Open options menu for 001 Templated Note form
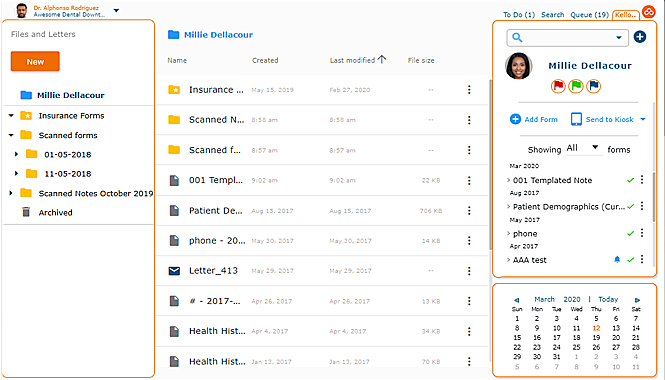 click(x=642, y=180)
